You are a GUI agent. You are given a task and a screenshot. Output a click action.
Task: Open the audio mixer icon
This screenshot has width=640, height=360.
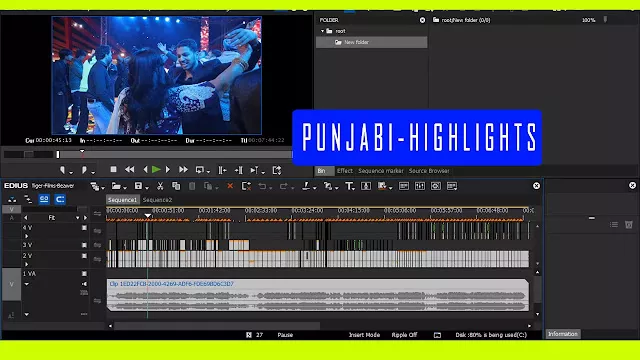[420, 186]
